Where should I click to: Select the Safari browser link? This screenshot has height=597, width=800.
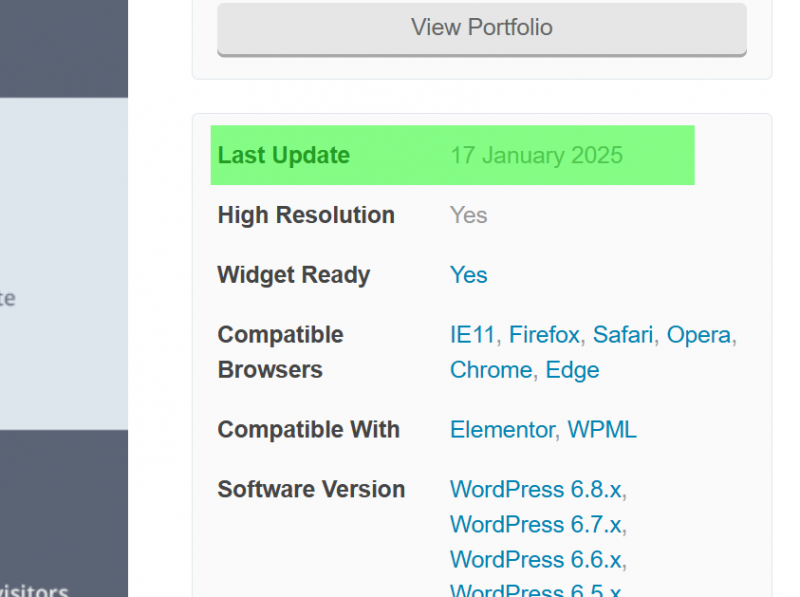622,335
